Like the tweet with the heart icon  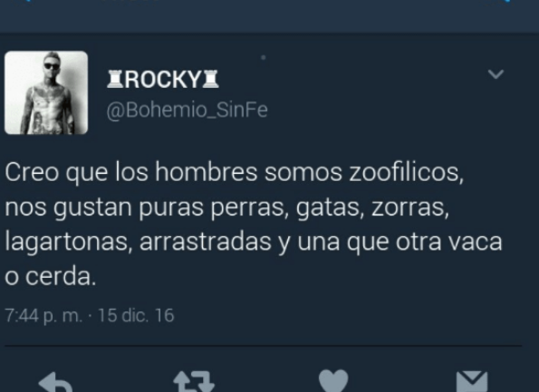click(333, 380)
